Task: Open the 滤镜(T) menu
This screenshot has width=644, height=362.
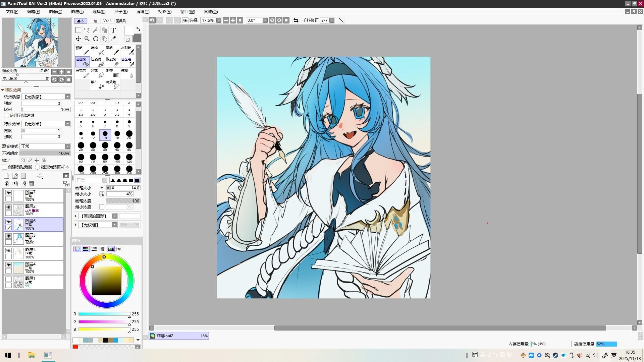Action: point(143,11)
